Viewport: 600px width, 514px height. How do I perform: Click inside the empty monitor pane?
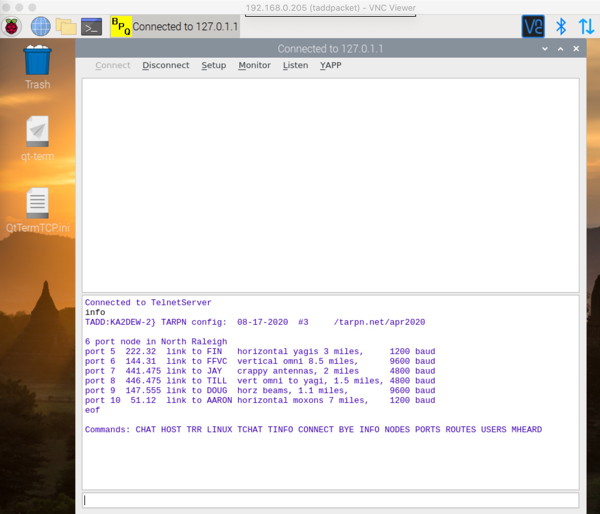click(x=331, y=185)
